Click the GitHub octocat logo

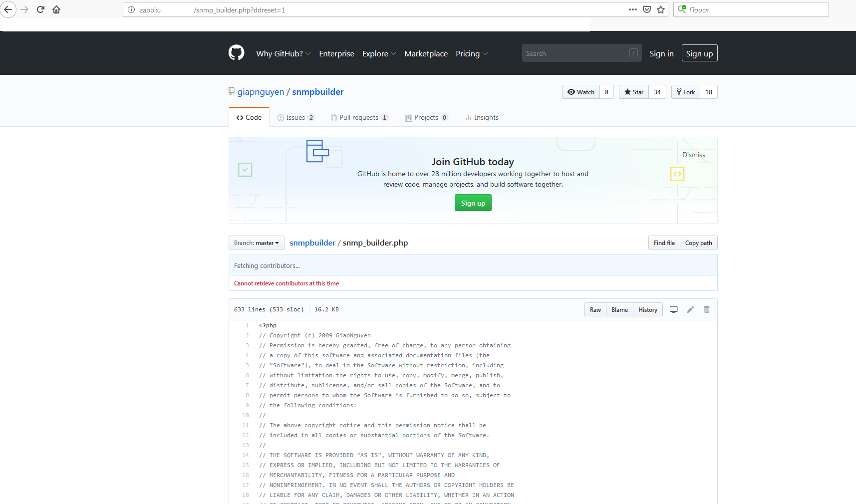237,53
